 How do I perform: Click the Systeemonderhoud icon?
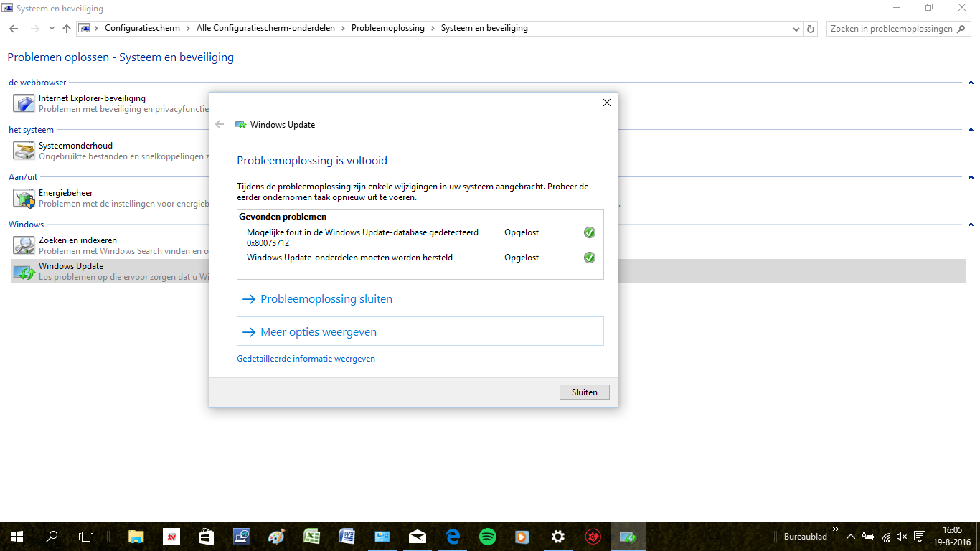pos(24,151)
